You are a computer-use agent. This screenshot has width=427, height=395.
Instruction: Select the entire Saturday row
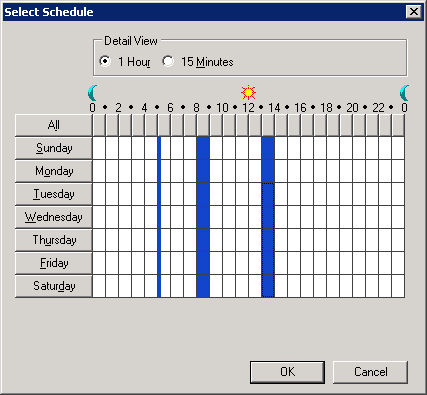(53, 286)
